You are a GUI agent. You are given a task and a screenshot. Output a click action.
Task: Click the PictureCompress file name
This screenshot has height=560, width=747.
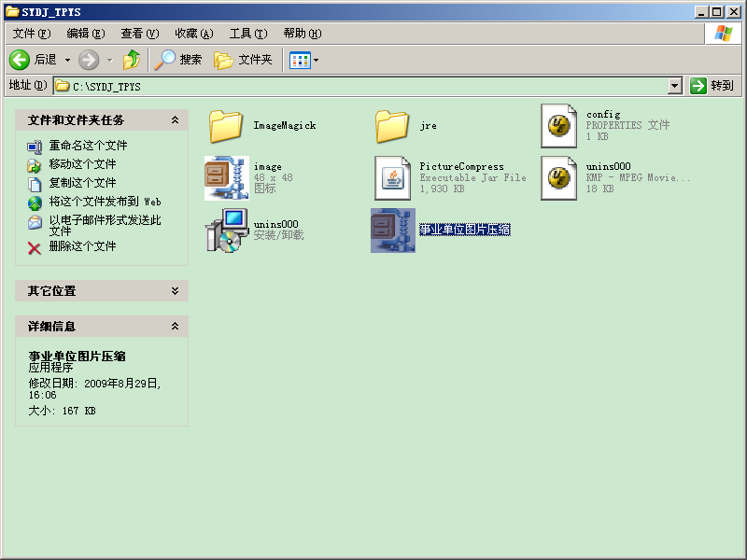pos(461,166)
